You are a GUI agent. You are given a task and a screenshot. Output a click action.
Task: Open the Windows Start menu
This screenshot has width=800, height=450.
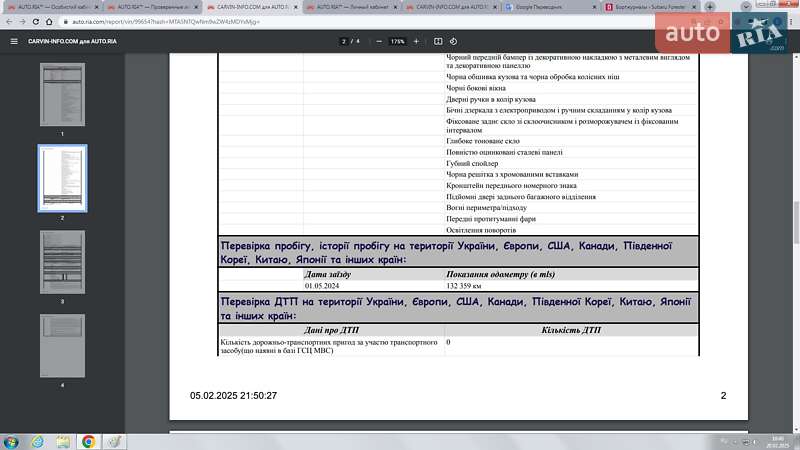pos(12,441)
